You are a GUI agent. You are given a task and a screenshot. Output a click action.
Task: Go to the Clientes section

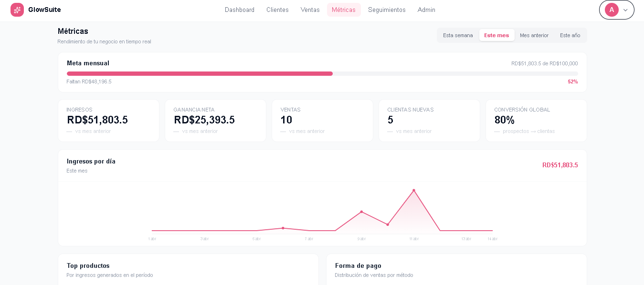pos(277,10)
